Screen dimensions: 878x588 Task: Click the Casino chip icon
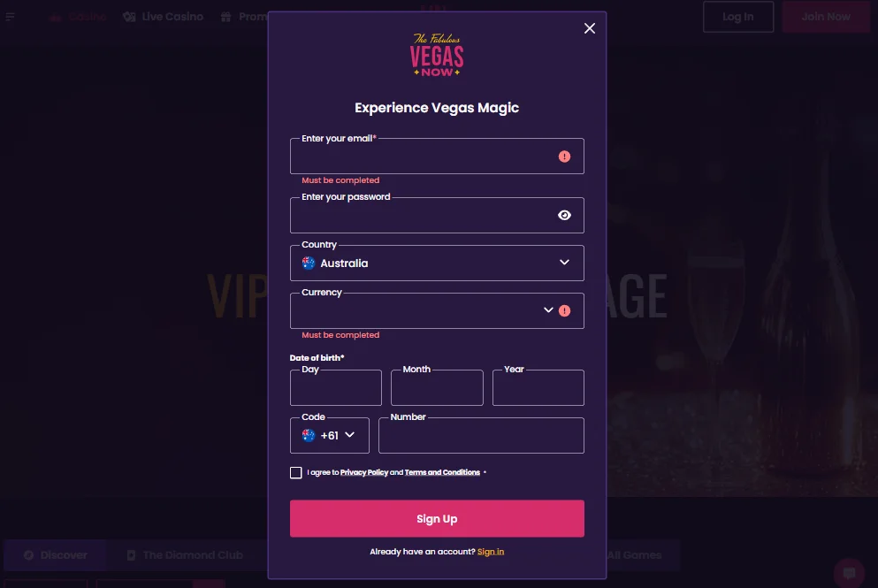[53, 16]
